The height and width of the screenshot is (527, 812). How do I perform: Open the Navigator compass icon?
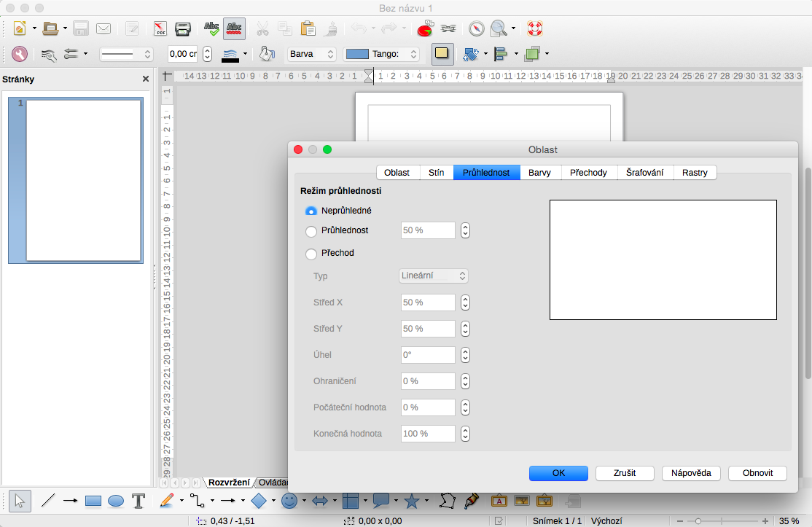click(x=476, y=29)
